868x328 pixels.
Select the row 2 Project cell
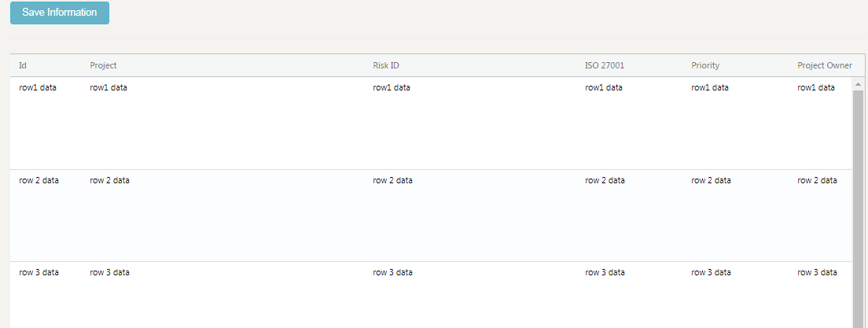109,180
